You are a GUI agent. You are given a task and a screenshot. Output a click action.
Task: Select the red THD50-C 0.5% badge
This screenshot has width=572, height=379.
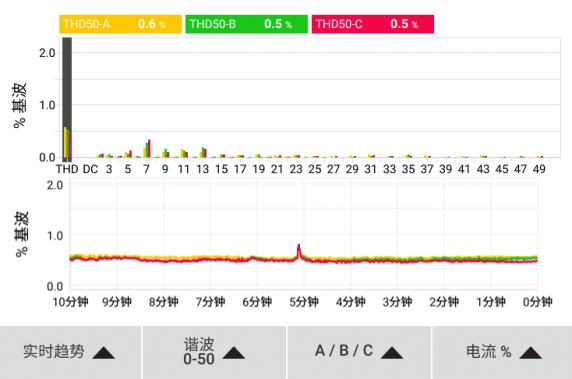coord(373,24)
